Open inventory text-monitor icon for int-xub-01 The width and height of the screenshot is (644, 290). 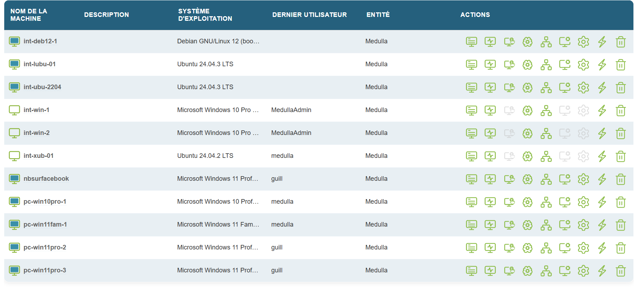471,156
